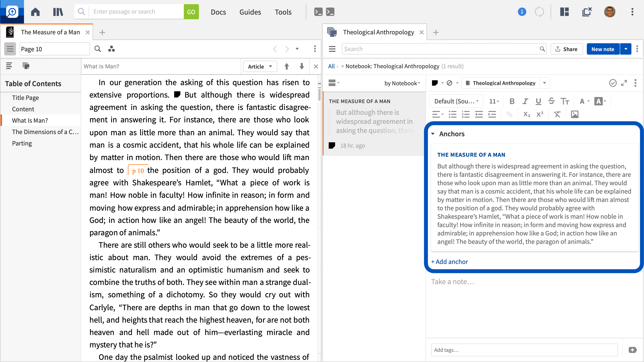Close the What Is Man locator bar

[316, 67]
